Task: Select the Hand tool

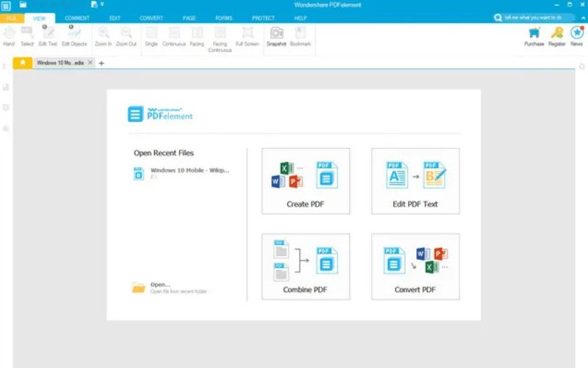Action: pyautogui.click(x=9, y=37)
